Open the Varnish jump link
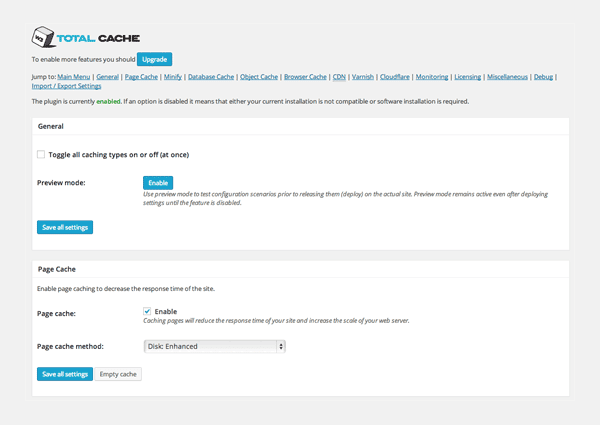Image resolution: width=600 pixels, height=425 pixels. point(363,77)
